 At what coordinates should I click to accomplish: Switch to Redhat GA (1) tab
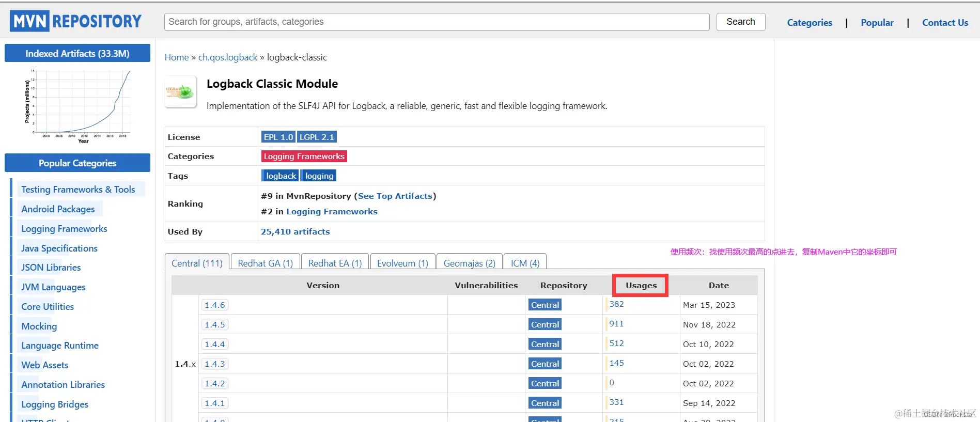[266, 263]
